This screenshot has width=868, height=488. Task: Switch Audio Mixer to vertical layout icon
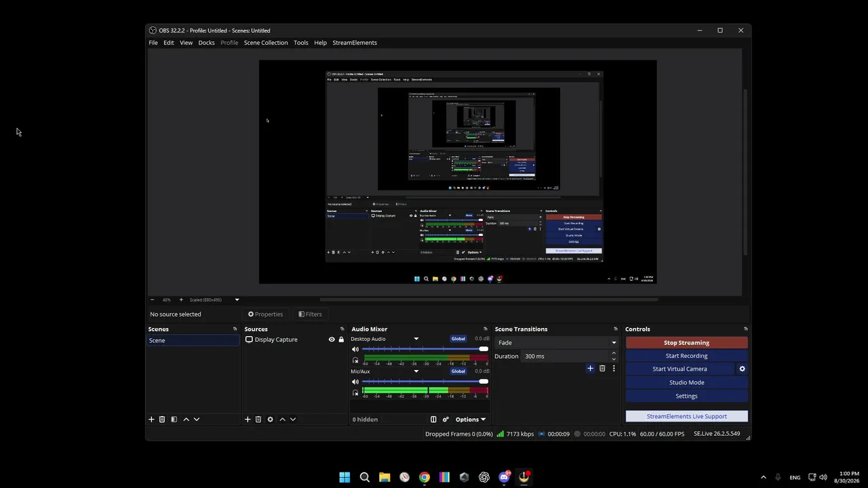[433, 420]
